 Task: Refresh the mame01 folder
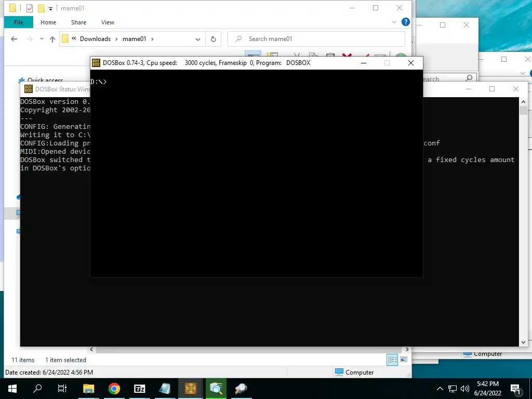coord(214,39)
